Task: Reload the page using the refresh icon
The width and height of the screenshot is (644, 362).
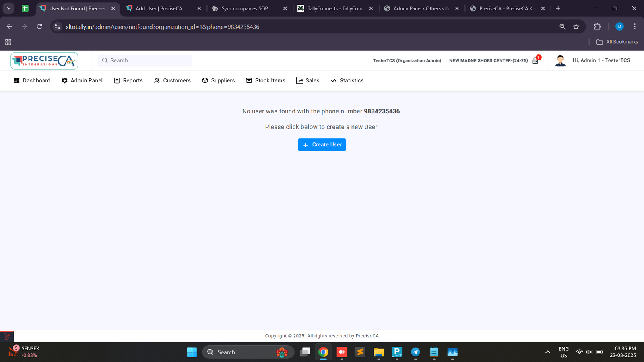Action: tap(39, 27)
